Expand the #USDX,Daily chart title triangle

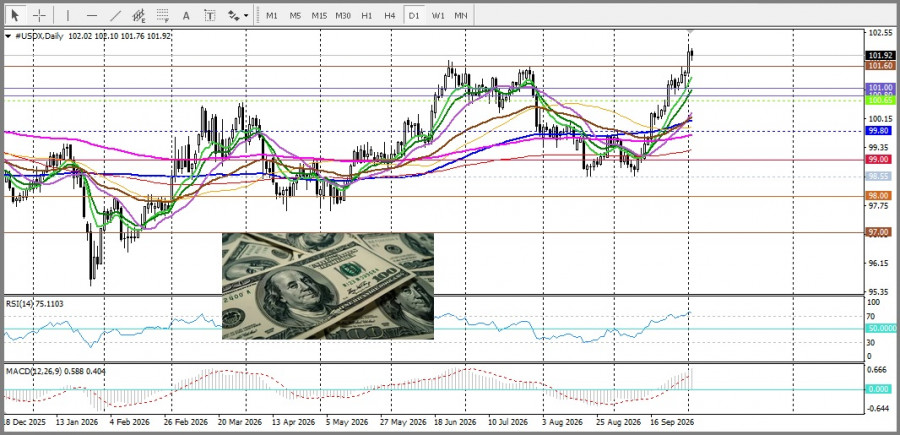click(8, 36)
